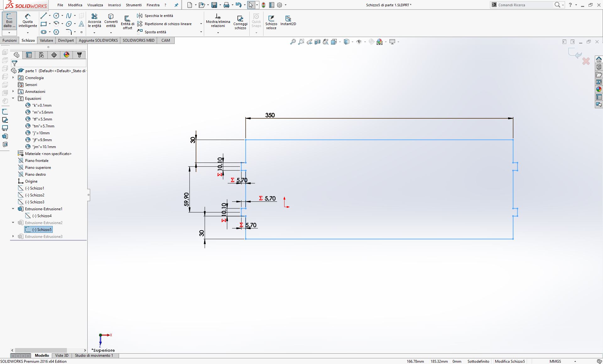Select the Schizzo5 tree item
Image resolution: width=603 pixels, height=364 pixels.
pos(39,230)
